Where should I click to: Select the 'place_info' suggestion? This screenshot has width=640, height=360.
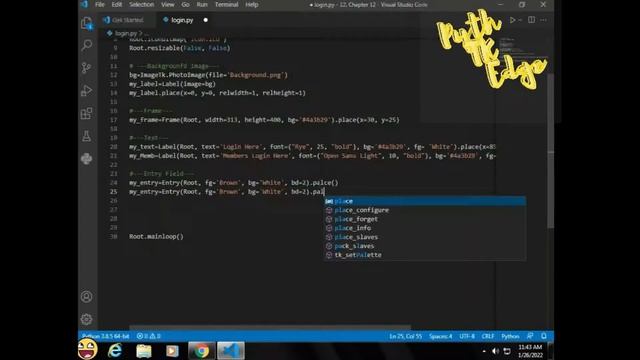click(x=425, y=228)
